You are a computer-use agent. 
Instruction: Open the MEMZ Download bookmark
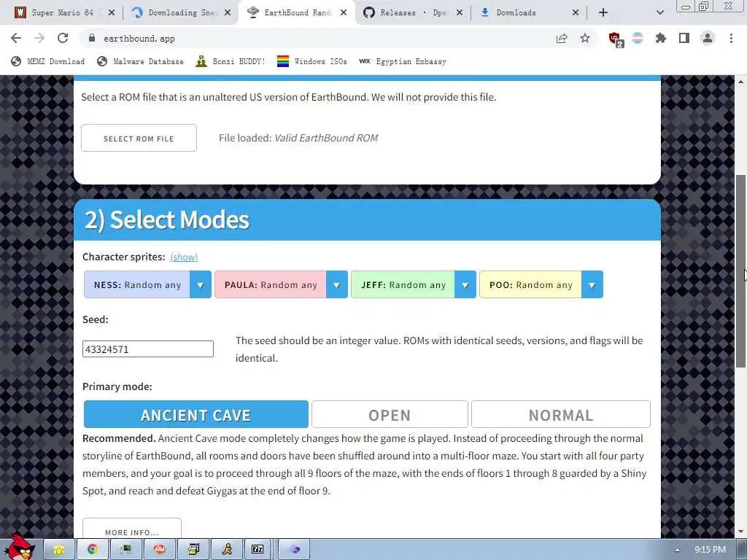click(x=48, y=61)
